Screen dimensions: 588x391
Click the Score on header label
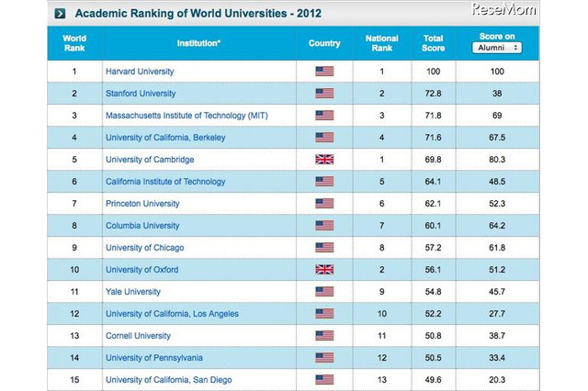click(x=497, y=37)
